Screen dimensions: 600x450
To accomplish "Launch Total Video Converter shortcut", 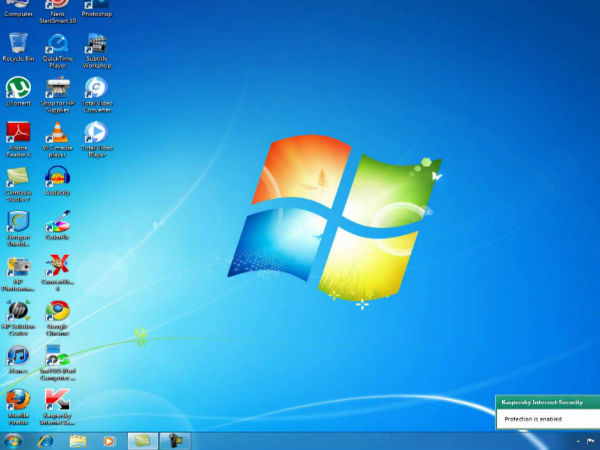I will [97, 95].
